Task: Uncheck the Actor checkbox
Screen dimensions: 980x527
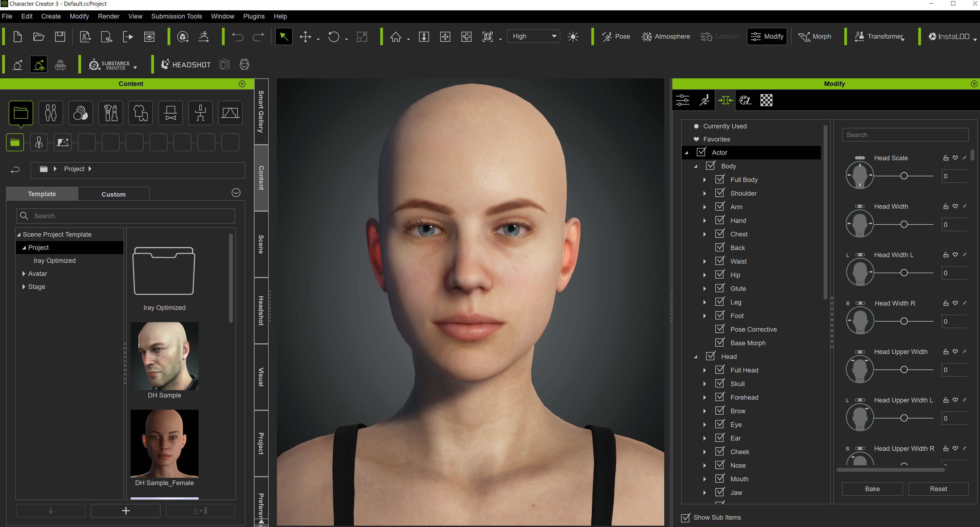Action: tap(701, 152)
